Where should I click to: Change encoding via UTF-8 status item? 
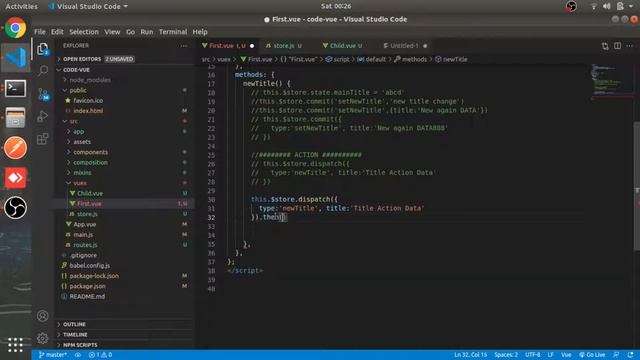(533, 355)
